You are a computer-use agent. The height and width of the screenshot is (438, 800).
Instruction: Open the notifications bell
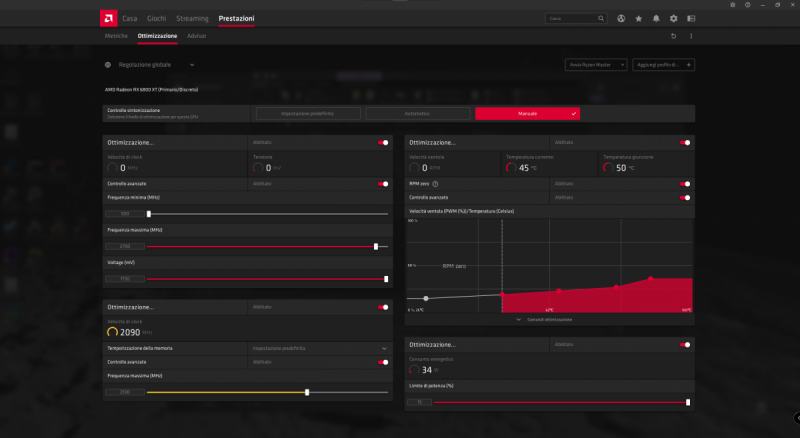656,18
